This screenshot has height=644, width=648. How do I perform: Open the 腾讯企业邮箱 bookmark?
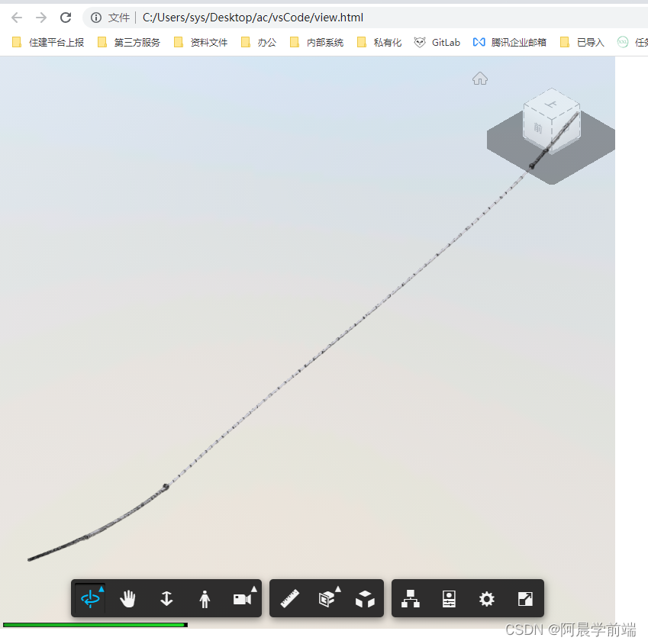tap(510, 42)
